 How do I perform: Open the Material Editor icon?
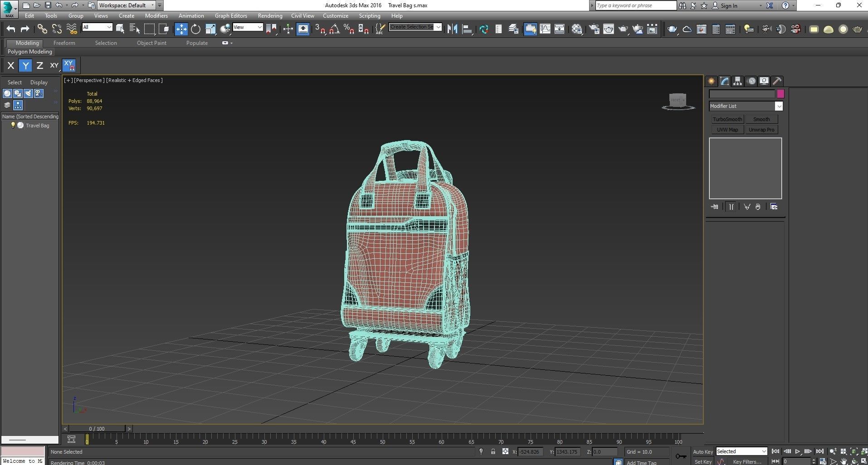pyautogui.click(x=577, y=29)
